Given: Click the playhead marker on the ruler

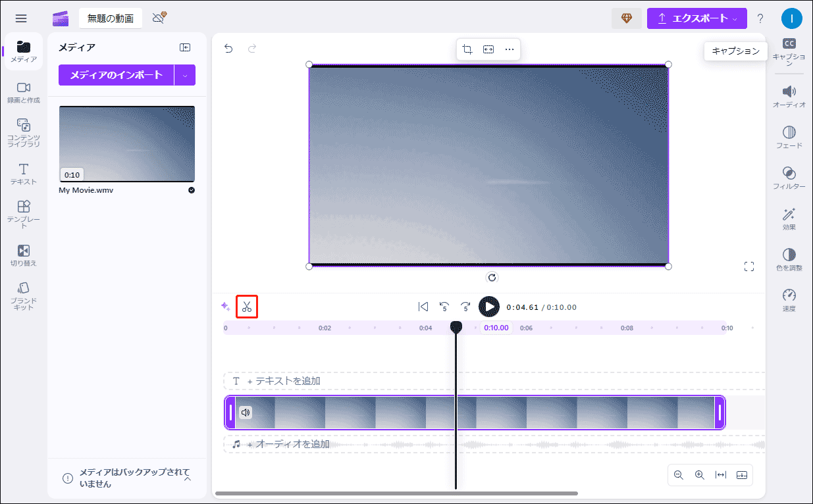Looking at the screenshot, I should 456,326.
